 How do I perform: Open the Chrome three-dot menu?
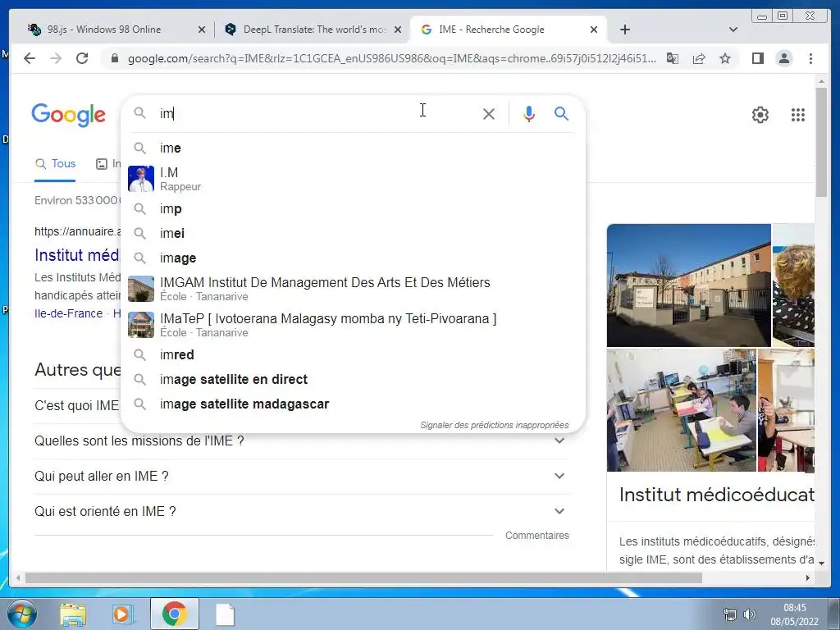[810, 58]
